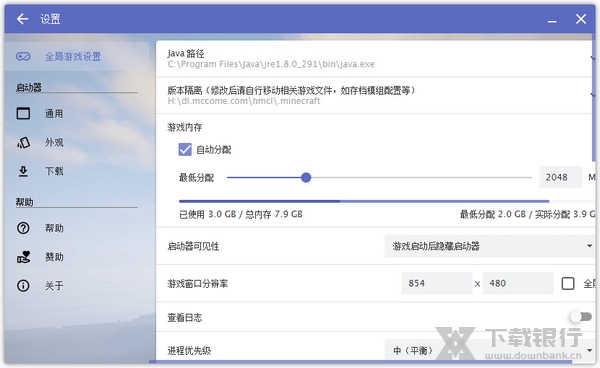Click the 外观 appearance icon
The height and width of the screenshot is (368, 600).
23,142
